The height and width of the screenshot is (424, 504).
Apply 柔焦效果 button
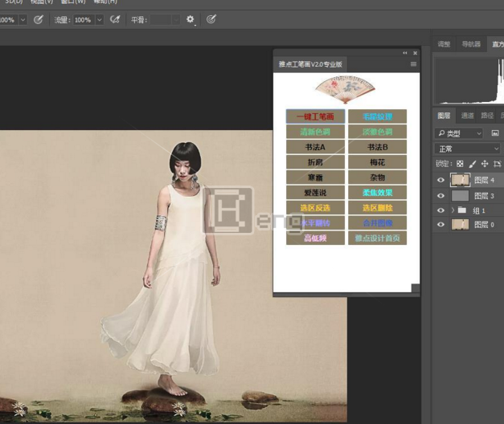(377, 193)
